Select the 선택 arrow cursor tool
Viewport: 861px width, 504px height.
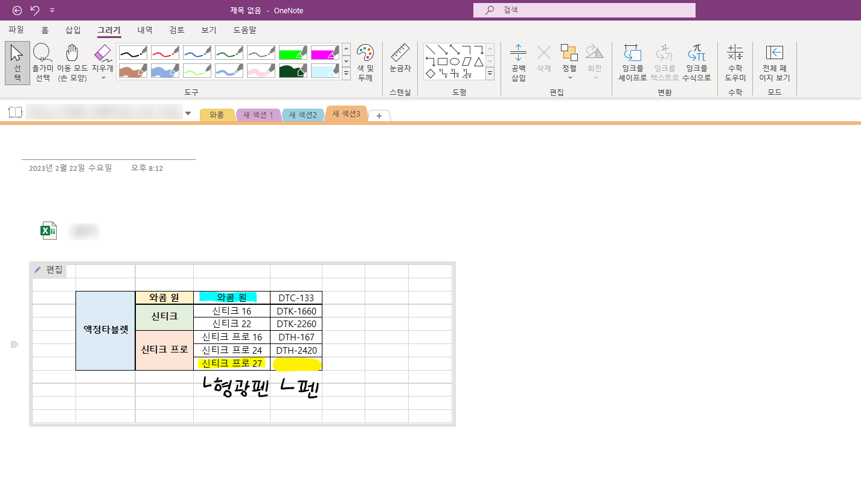tap(18, 63)
